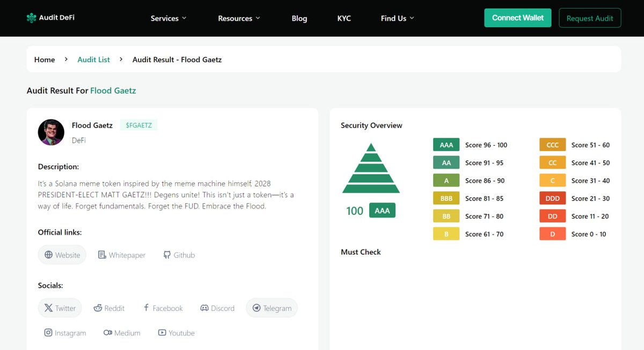This screenshot has height=350, width=644.
Task: Expand the Find Us dropdown
Action: 398,18
